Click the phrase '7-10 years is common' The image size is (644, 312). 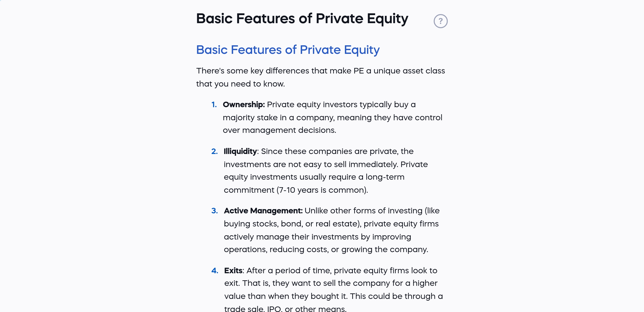(322, 190)
